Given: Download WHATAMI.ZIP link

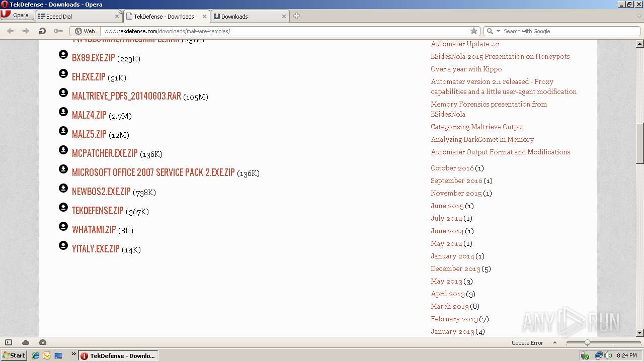Looking at the screenshot, I should 94,230.
